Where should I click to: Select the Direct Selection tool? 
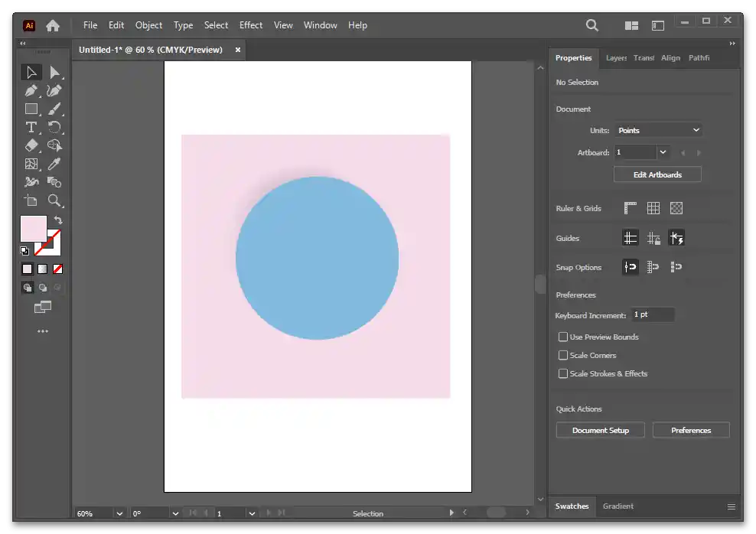(x=54, y=72)
